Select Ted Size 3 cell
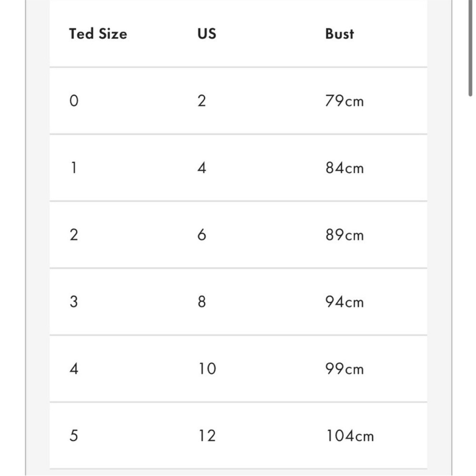 click(x=74, y=302)
